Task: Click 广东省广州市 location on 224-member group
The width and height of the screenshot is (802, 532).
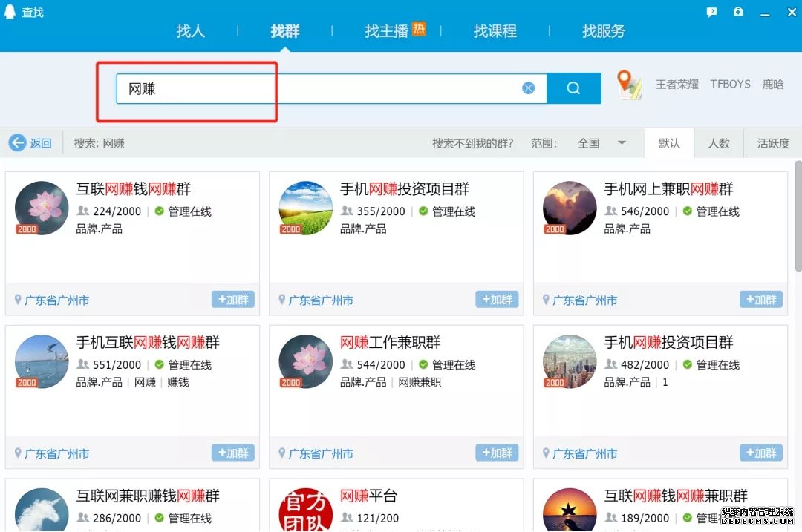Action: (56, 301)
